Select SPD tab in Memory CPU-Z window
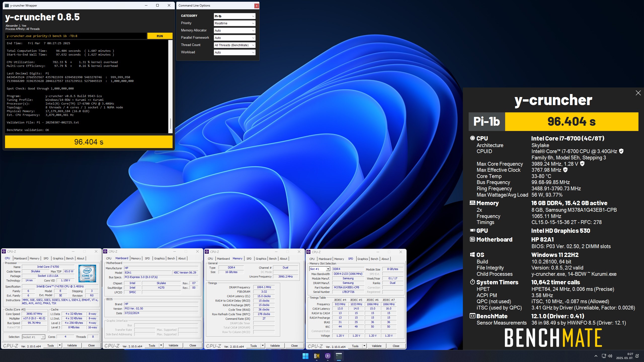Screen dimensions: 644x362 coord(249,259)
